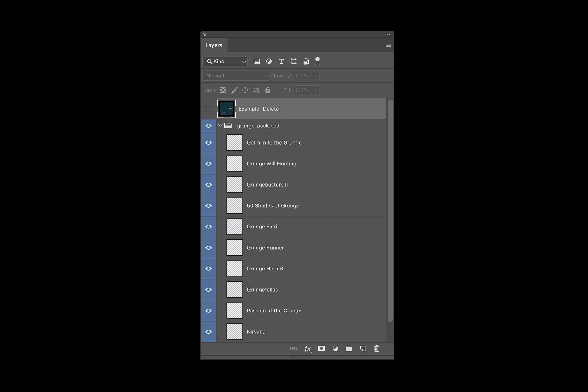Open the blending mode dropdown

pyautogui.click(x=235, y=75)
